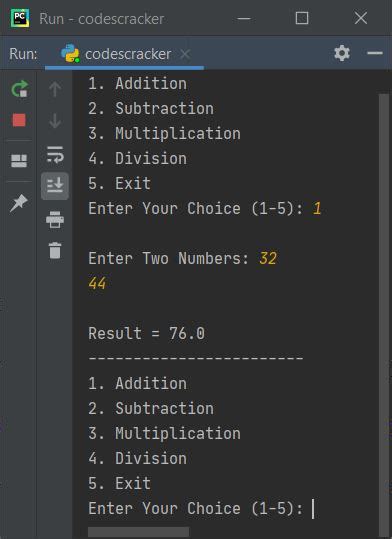Stop the running process with red square
This screenshot has height=539, width=392.
(19, 120)
